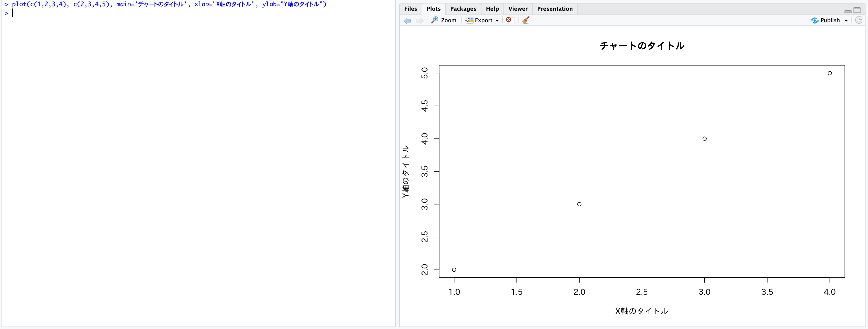868x329 pixels.
Task: Expand the Publish dropdown arrow
Action: coord(846,21)
